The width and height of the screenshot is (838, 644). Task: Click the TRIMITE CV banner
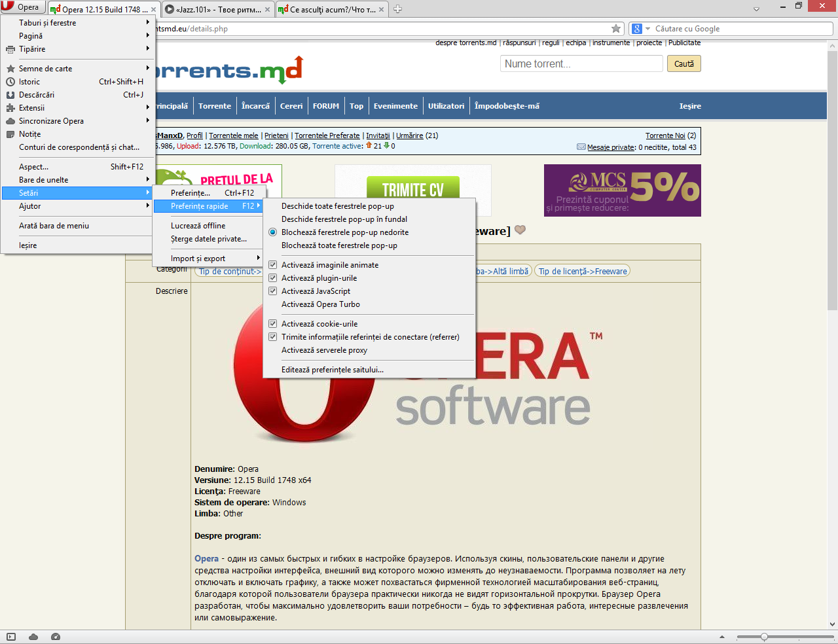413,190
